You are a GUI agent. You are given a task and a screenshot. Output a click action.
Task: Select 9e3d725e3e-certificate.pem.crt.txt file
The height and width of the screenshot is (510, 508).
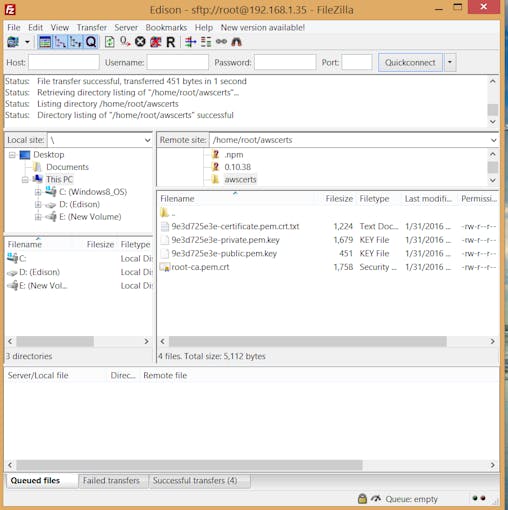tap(235, 226)
